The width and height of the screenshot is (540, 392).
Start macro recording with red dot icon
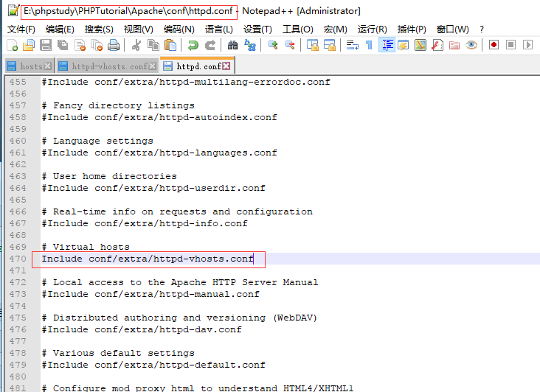[494, 45]
